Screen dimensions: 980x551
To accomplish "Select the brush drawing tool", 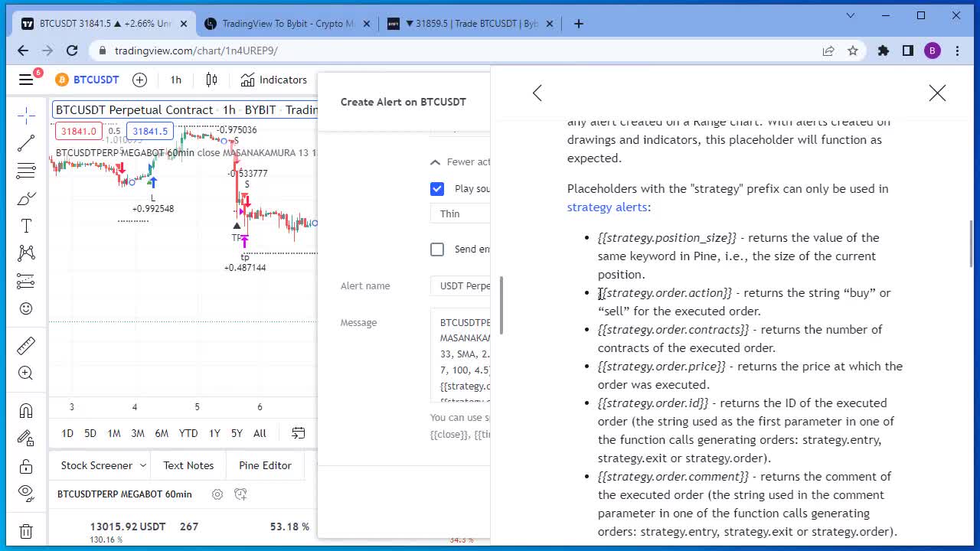I will click(x=26, y=199).
